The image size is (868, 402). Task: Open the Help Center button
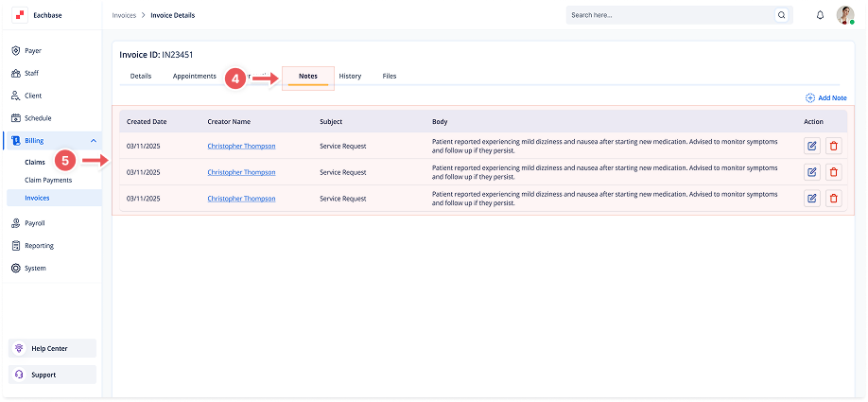point(49,348)
